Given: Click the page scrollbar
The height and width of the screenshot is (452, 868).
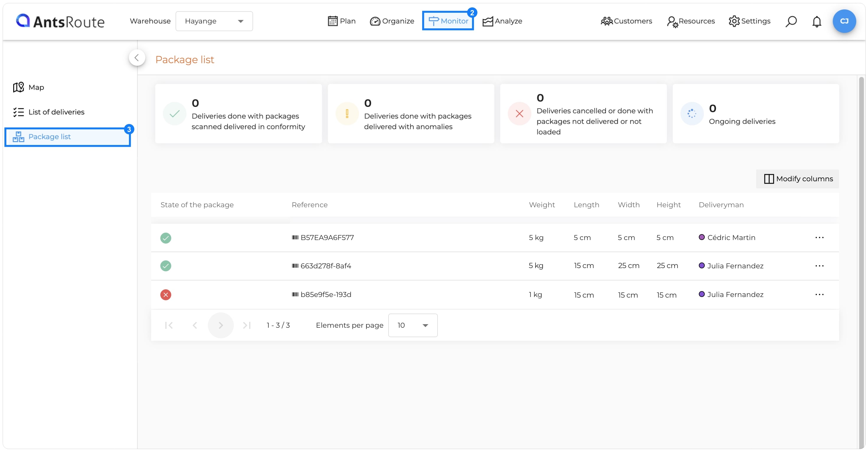Looking at the screenshot, I should pyautogui.click(x=861, y=263).
